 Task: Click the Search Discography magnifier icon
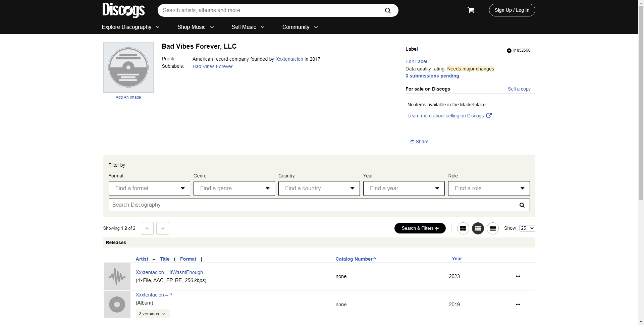tap(522, 205)
